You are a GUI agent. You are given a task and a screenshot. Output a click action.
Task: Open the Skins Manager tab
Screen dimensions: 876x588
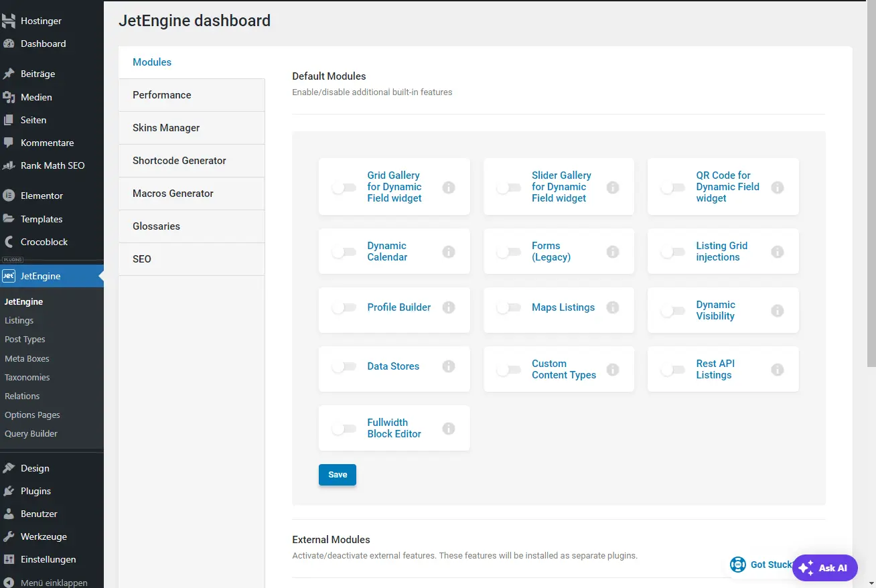[192, 128]
